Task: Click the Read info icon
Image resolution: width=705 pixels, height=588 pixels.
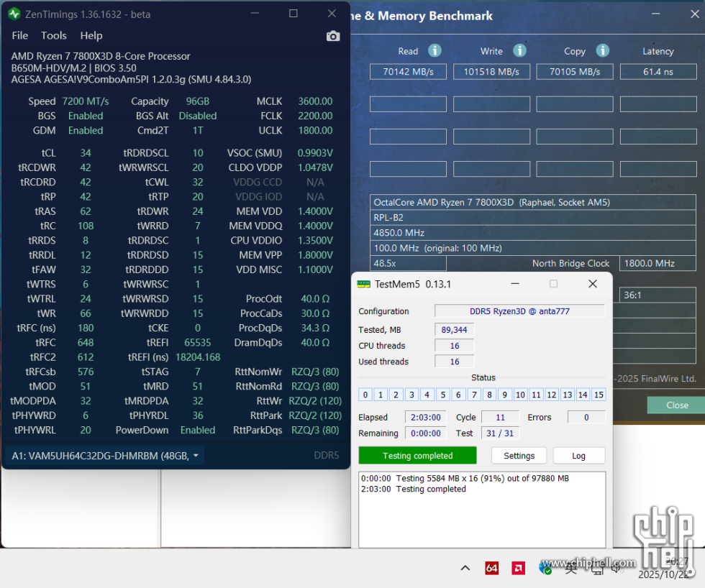Action: pyautogui.click(x=435, y=50)
